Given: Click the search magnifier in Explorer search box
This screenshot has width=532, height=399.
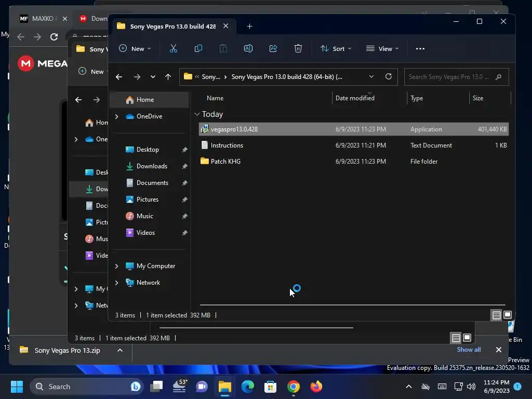Looking at the screenshot, I should click(x=498, y=77).
